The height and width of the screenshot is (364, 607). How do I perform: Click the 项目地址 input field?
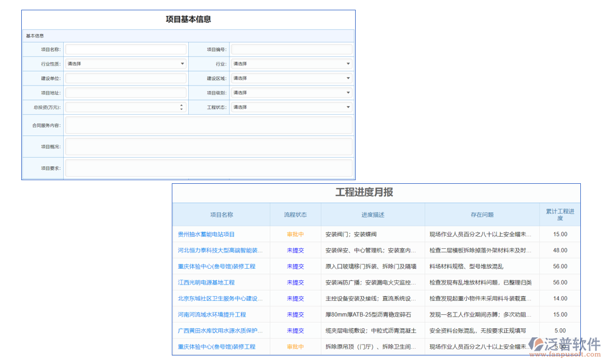[126, 92]
